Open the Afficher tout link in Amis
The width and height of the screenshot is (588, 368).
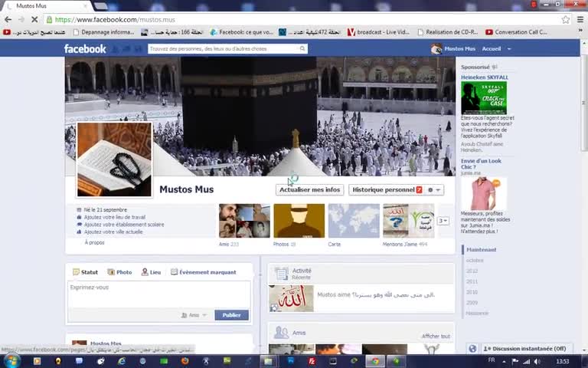coord(436,336)
